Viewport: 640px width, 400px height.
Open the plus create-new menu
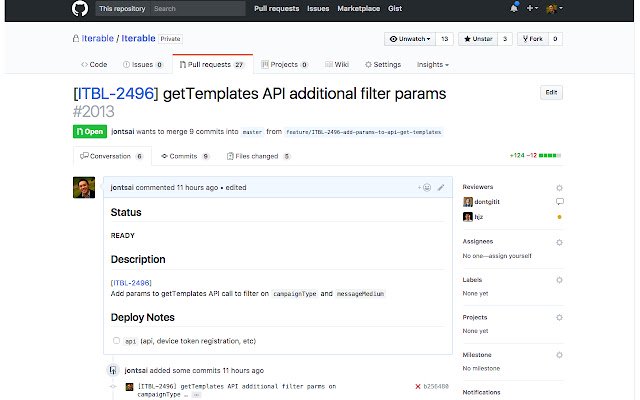coord(532,8)
